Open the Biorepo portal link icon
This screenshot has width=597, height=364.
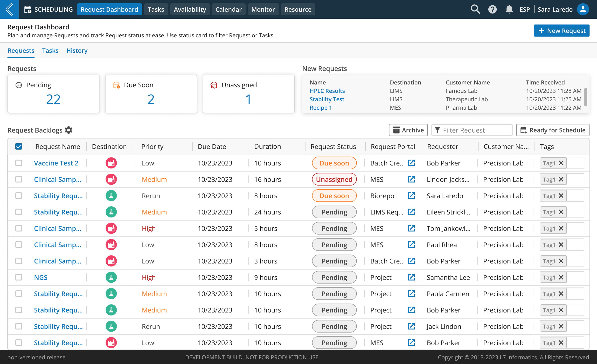411,196
